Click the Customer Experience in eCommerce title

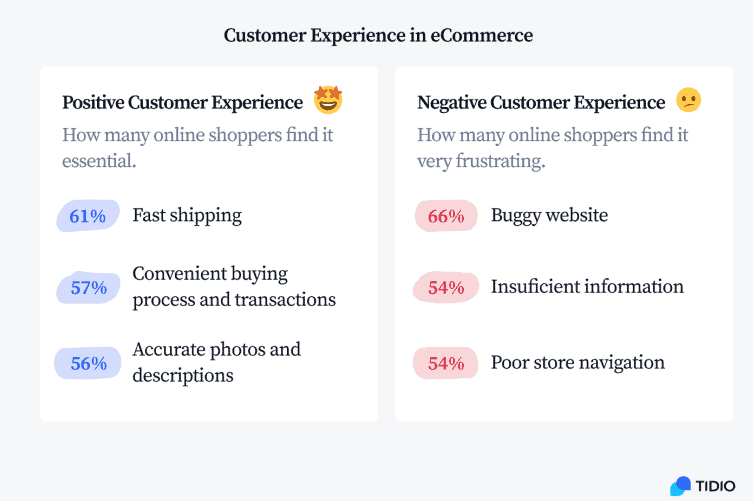(378, 35)
